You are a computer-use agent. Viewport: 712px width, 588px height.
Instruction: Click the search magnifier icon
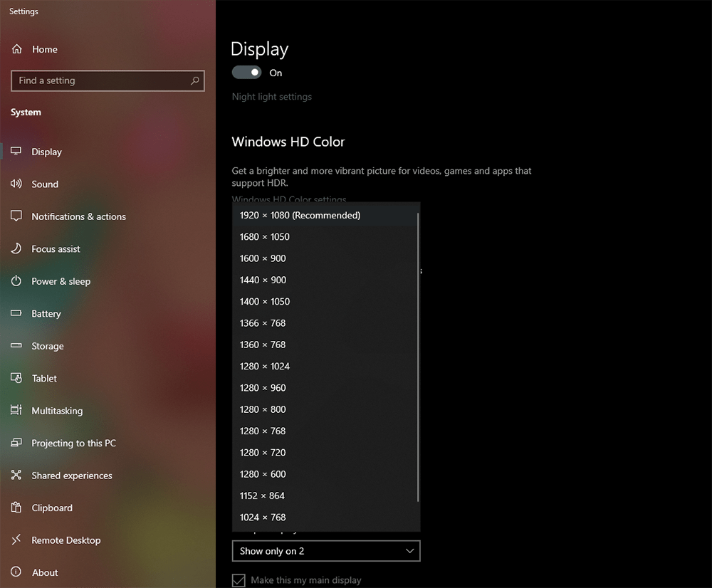click(x=195, y=81)
